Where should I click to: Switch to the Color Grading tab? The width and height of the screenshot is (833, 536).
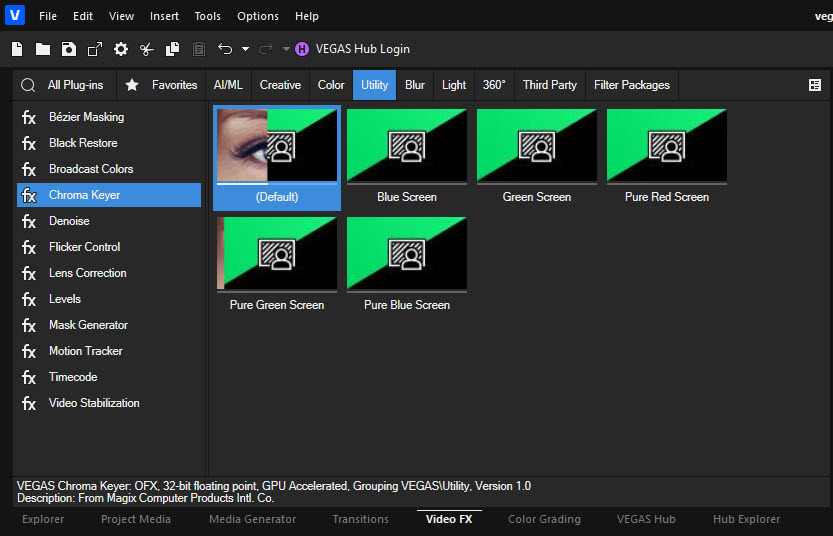(545, 520)
